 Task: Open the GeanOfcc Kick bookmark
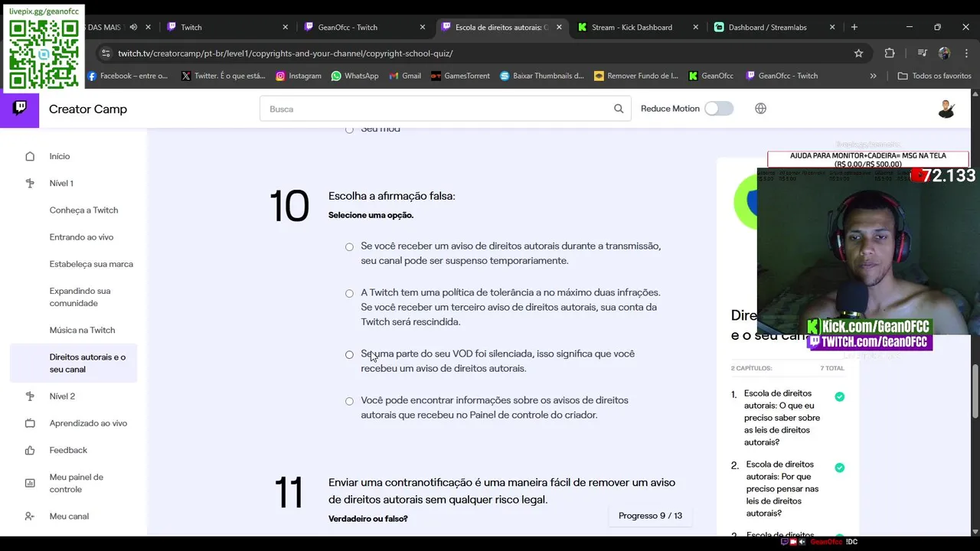[x=711, y=76]
